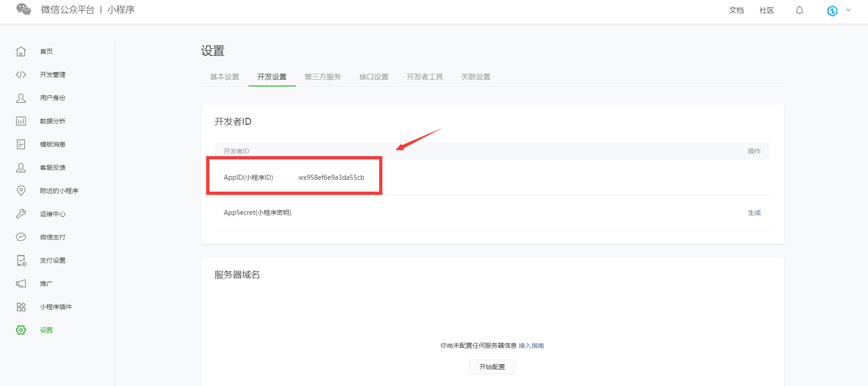Click the person icon for 用户身份
The height and width of the screenshot is (386, 868).
[x=21, y=98]
